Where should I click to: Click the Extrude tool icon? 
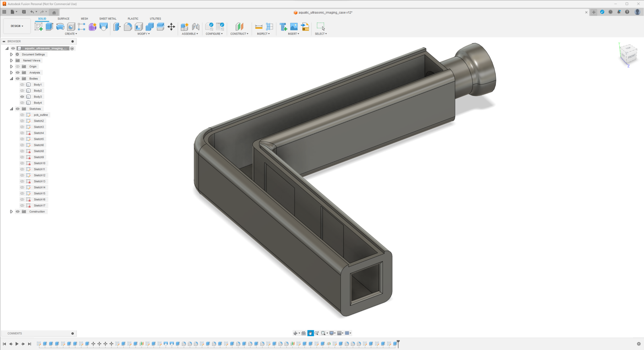[x=49, y=27]
